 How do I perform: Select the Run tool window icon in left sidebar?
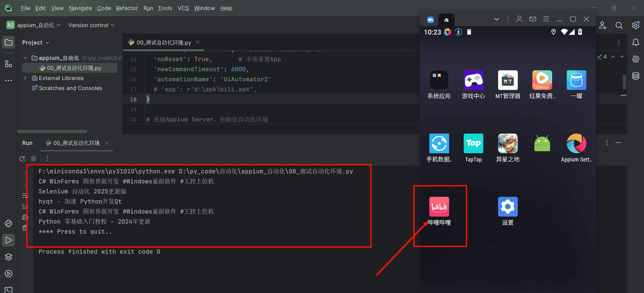[x=8, y=240]
